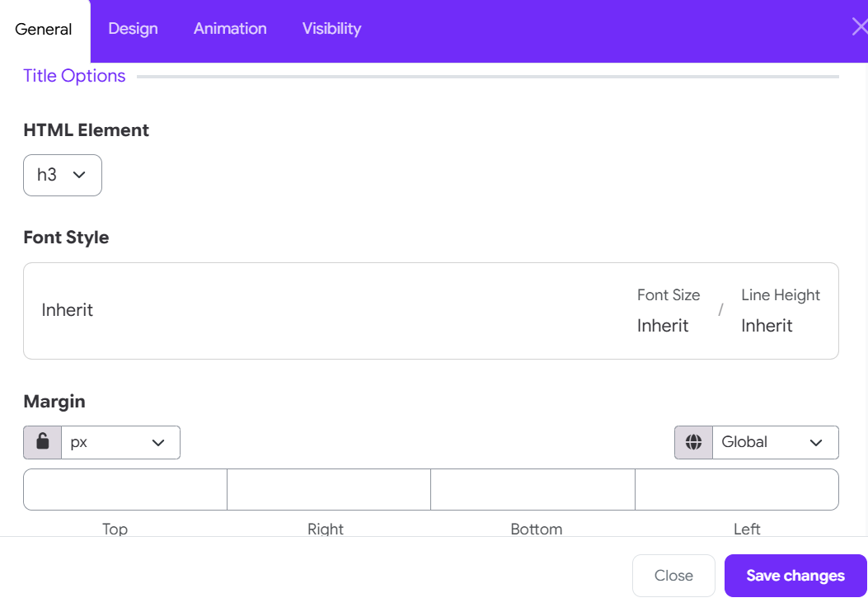Open the px margin unit dropdown
Screen dimensions: 868x612
120,442
